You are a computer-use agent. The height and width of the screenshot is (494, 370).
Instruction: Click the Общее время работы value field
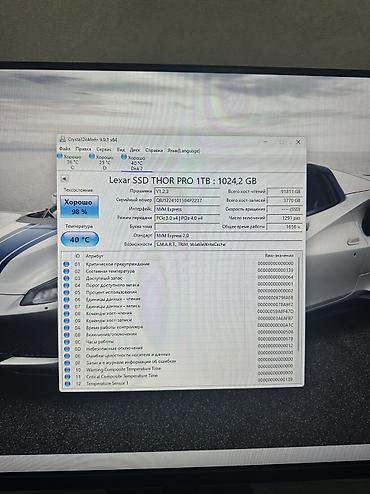click(x=285, y=227)
